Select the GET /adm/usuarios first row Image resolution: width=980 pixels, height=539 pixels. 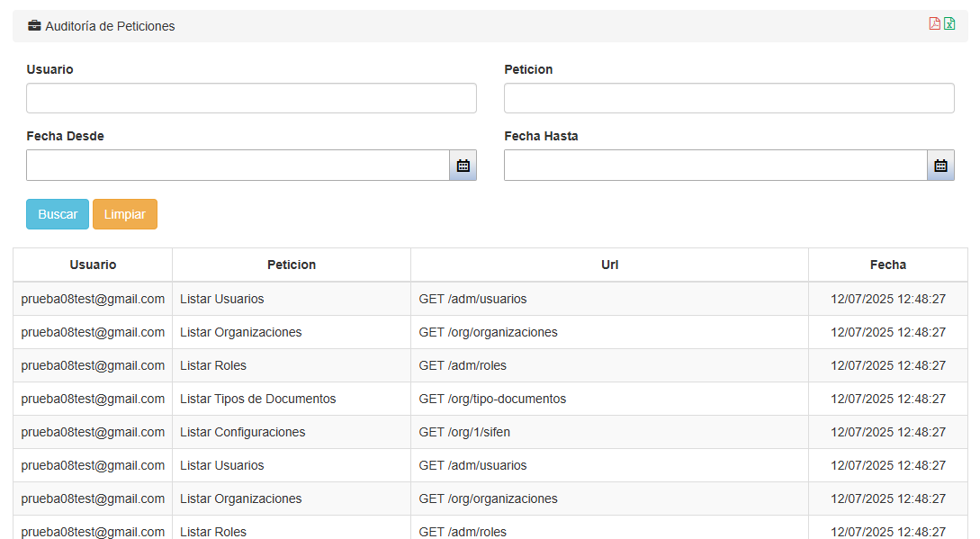click(x=472, y=299)
